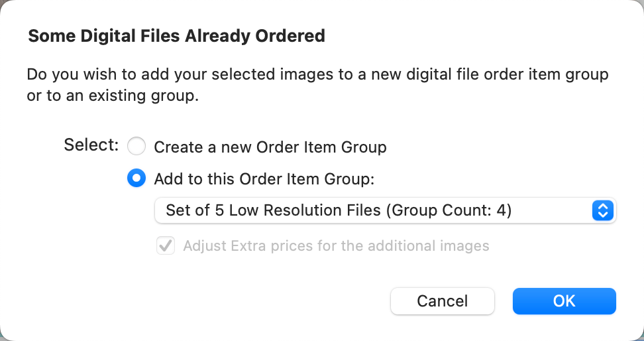Viewport: 644px width, 341px height.
Task: Click 'Adjust Extra prices for the additional images' text
Action: click(336, 246)
